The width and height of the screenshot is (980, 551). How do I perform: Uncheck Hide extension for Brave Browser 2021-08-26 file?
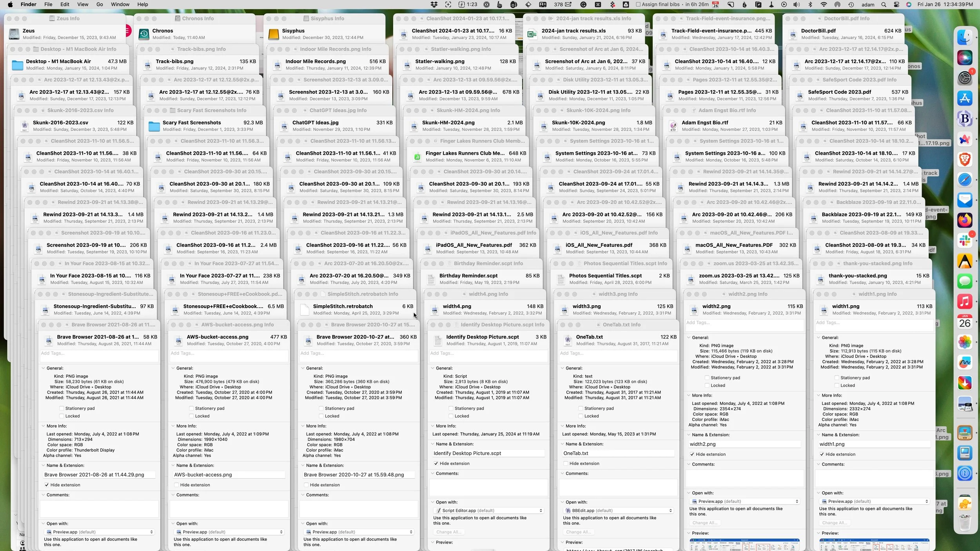click(x=47, y=485)
